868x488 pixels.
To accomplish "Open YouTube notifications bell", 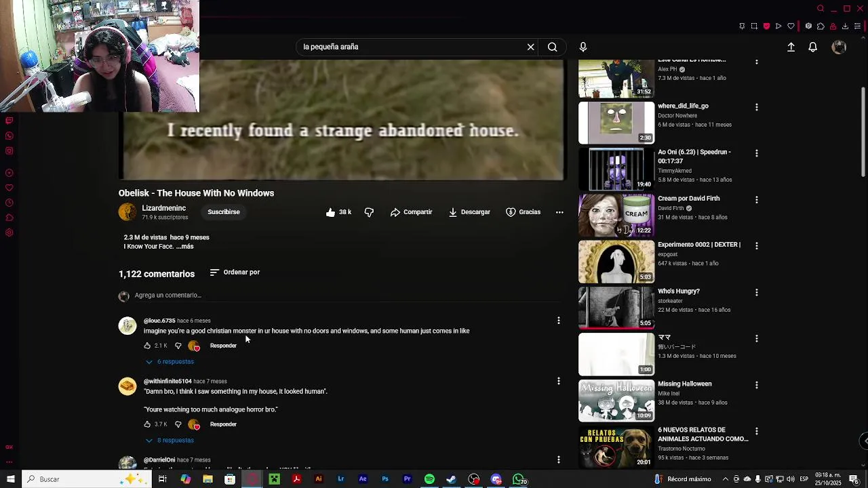I will point(812,47).
